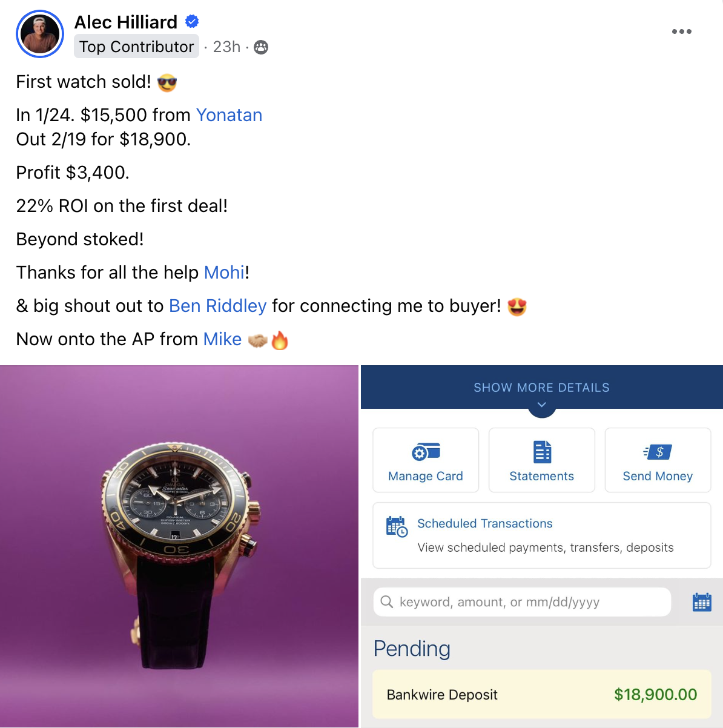
Task: Click Alec Hilliard's profile picture
Action: click(40, 34)
